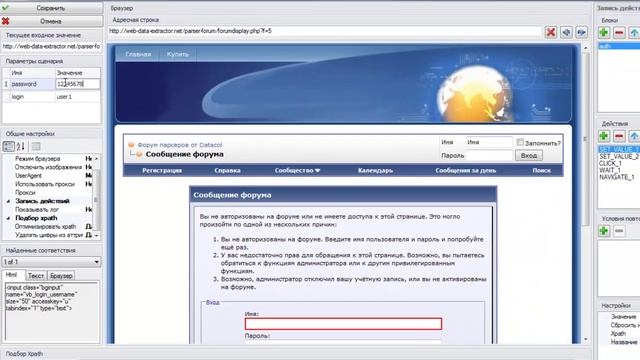Collapse the Подбор xpath category

[x=8, y=218]
